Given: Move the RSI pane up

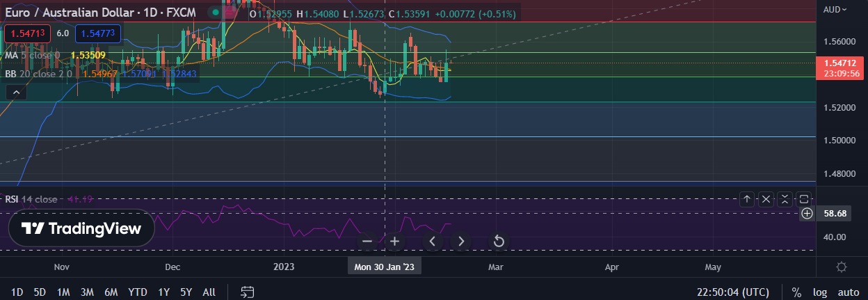Looking at the screenshot, I should [746, 200].
